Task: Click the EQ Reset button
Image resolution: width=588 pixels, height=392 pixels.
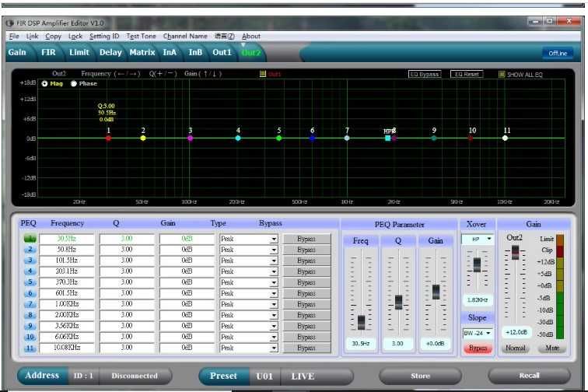Action: [467, 75]
